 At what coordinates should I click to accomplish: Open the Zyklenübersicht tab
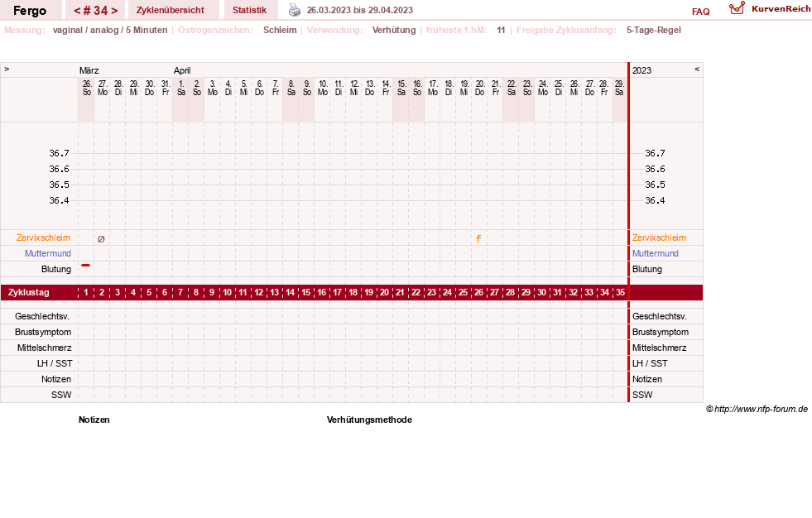tap(171, 10)
